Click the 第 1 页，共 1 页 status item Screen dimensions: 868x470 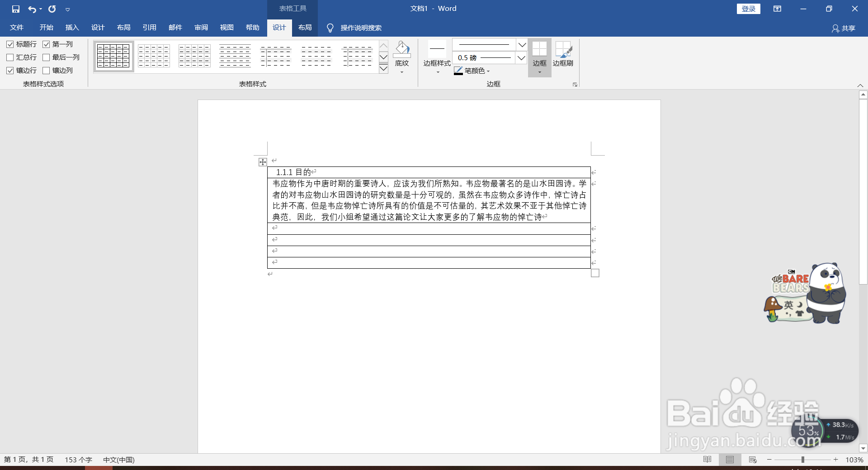28,460
